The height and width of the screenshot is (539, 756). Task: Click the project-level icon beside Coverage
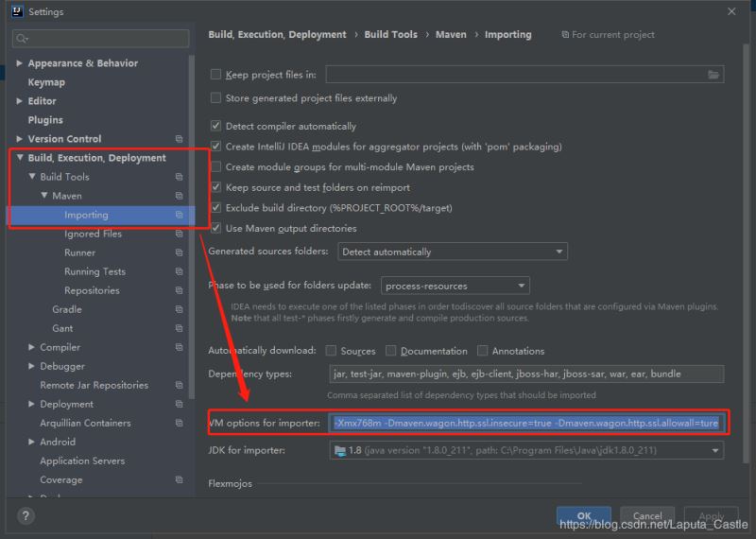[179, 479]
